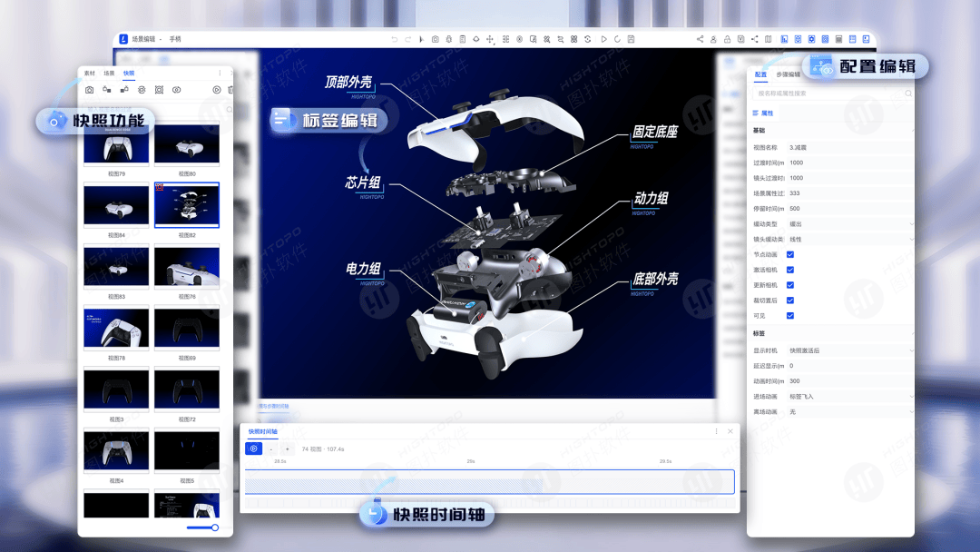Click the minus button in timeline toolbar

(x=271, y=448)
